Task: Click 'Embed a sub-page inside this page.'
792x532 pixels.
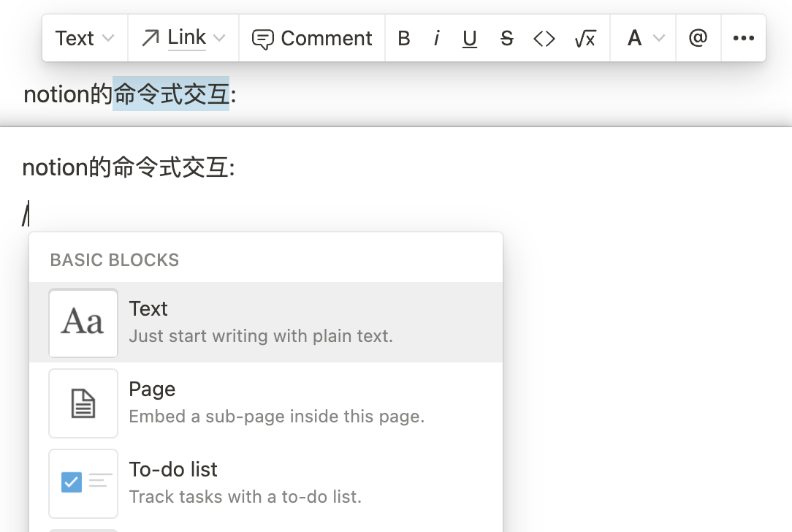Action: pyautogui.click(x=277, y=417)
